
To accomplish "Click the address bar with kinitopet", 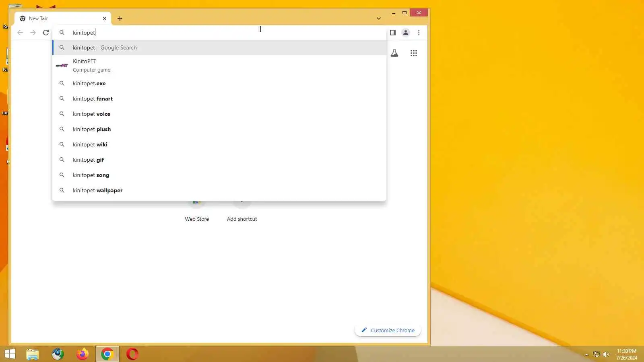I will click(219, 33).
